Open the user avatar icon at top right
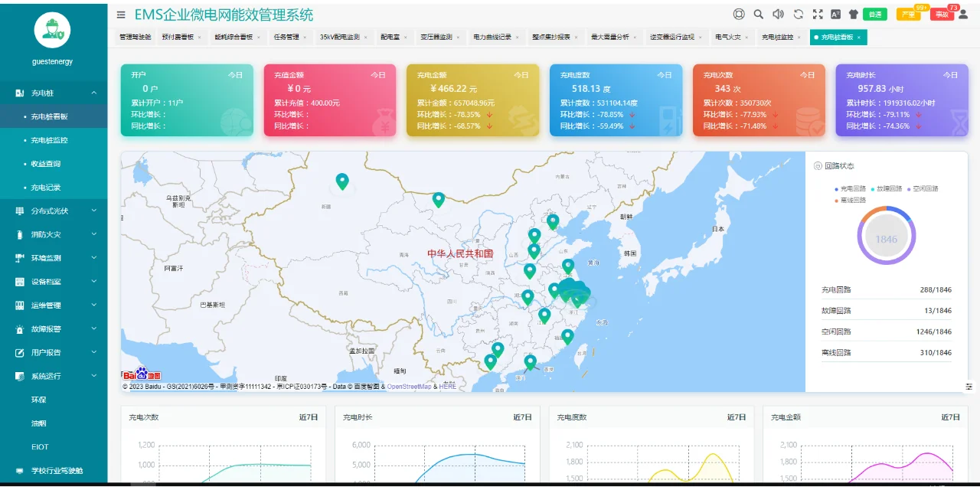Screen dimensions: 980x490 (962, 14)
